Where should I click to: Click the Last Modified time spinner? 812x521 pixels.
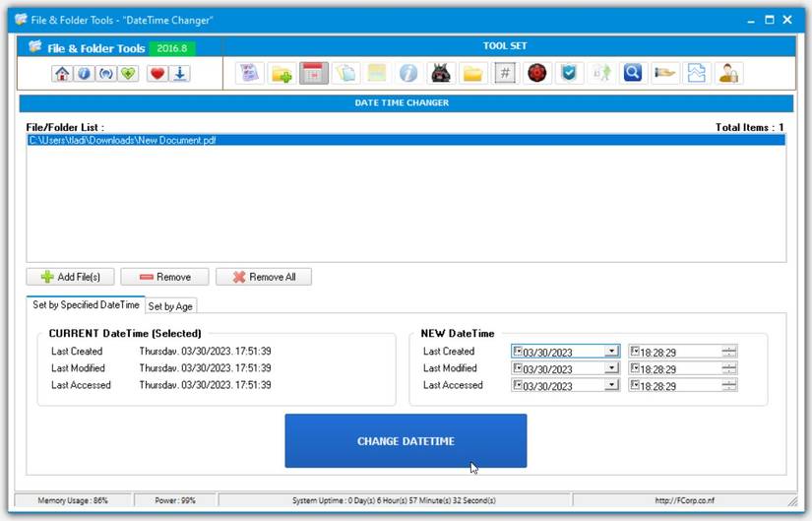729,368
